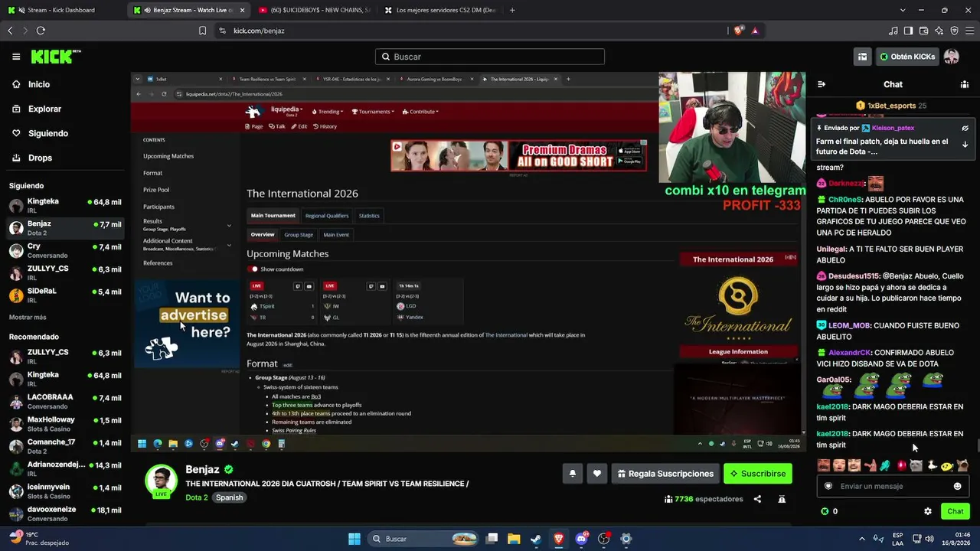Open the chat community members icon
This screenshot has height=551, width=980.
(x=965, y=84)
